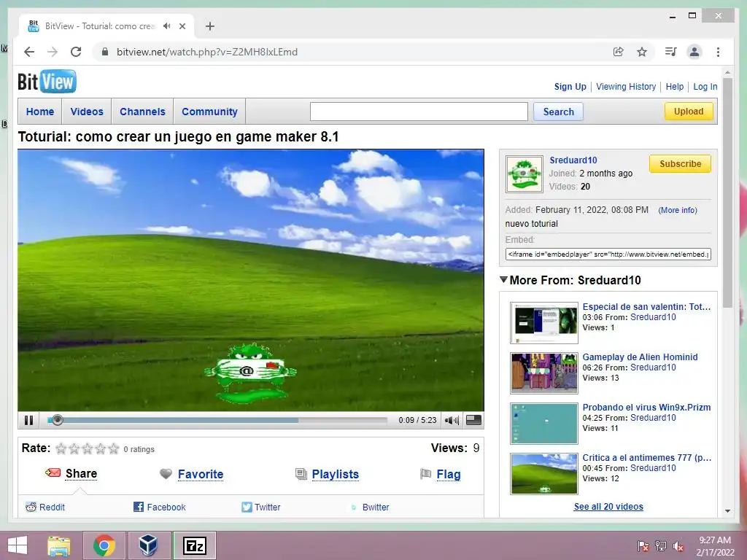
Task: Open the Playlists link
Action: [336, 474]
